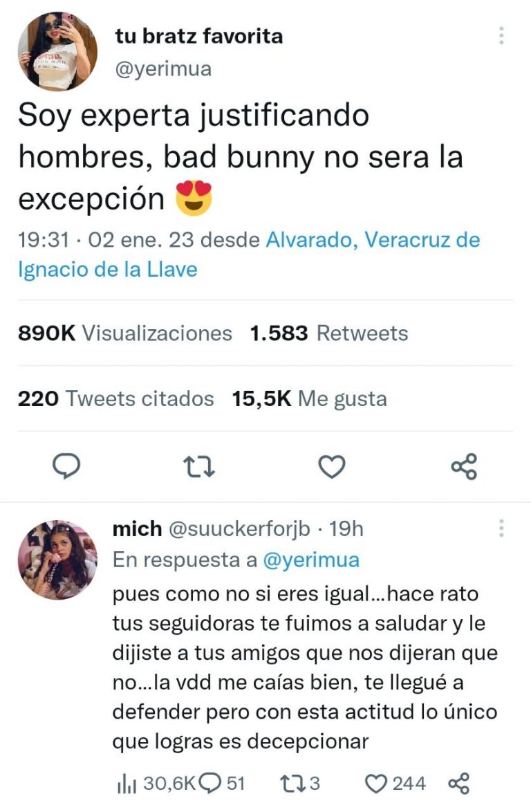
Task: Share the main tweet via share icon
Action: tap(464, 466)
